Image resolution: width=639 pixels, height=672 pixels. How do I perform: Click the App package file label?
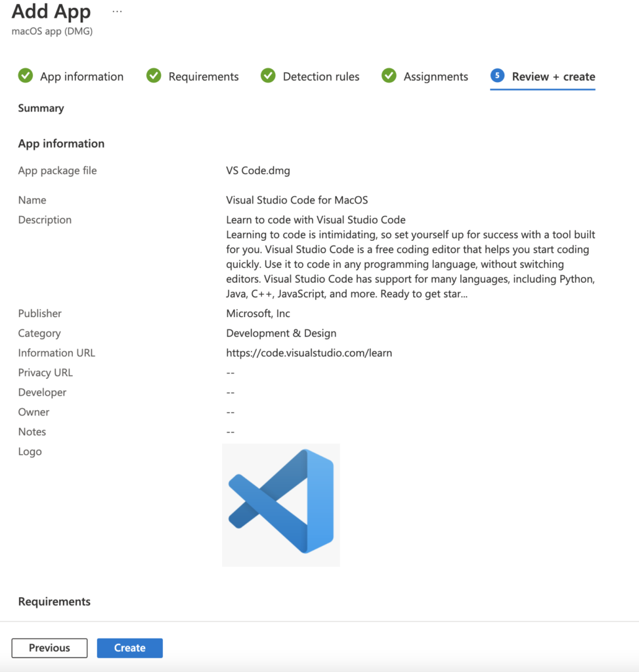point(57,171)
